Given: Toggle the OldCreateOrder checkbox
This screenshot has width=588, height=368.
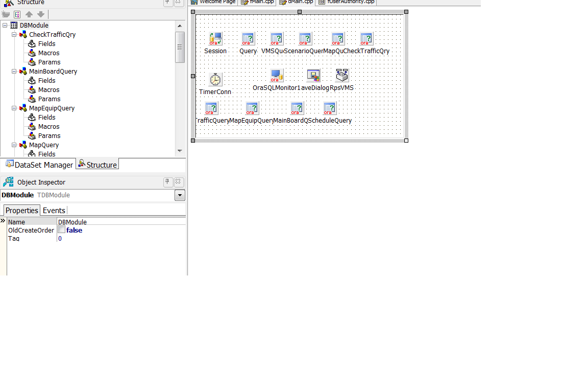Looking at the screenshot, I should [x=62, y=230].
